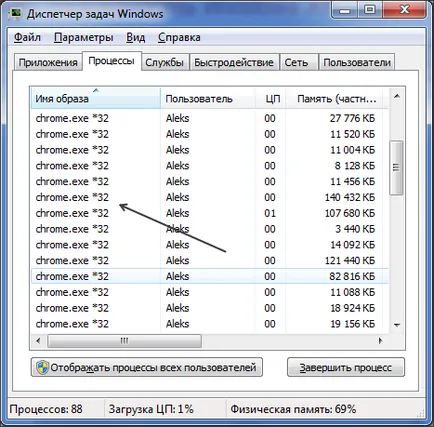
Task: Click the Task Manager title bar icon
Action: (15, 13)
